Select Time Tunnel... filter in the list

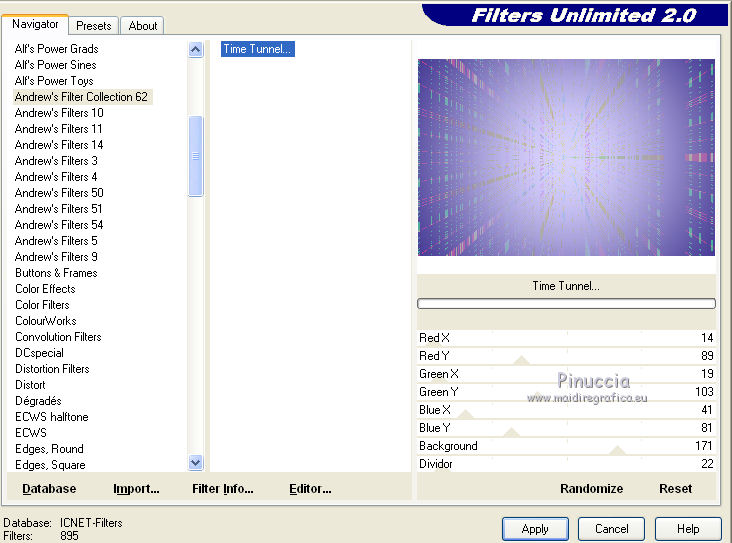pos(257,49)
